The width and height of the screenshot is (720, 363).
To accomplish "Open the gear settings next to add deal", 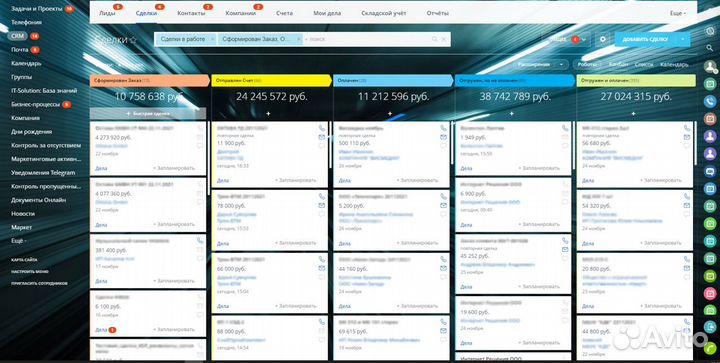I will [x=603, y=39].
